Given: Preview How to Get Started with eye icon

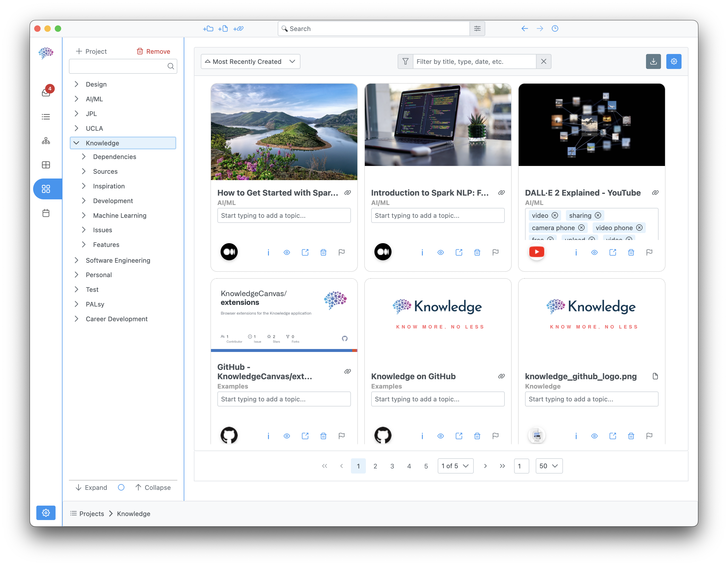Looking at the screenshot, I should (x=287, y=253).
